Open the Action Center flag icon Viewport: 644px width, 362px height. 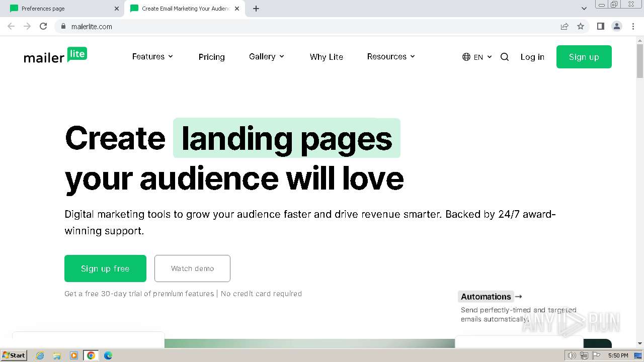click(x=597, y=355)
